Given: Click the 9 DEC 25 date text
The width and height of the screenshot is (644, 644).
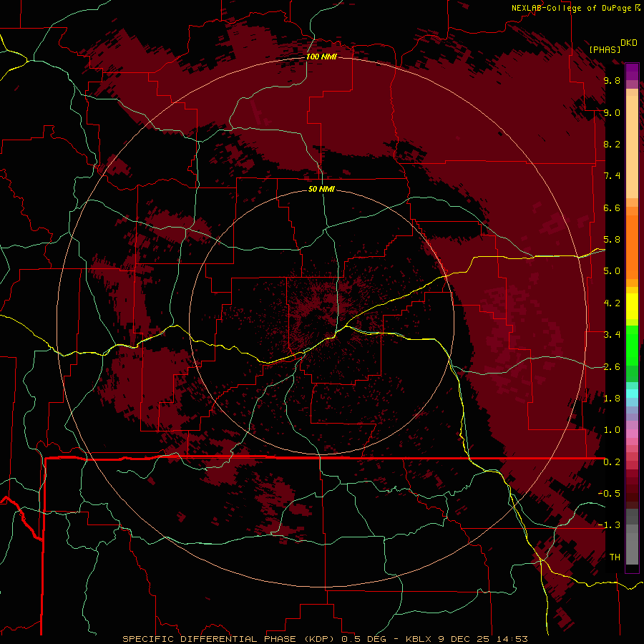Looking at the screenshot, I should pos(465,639).
